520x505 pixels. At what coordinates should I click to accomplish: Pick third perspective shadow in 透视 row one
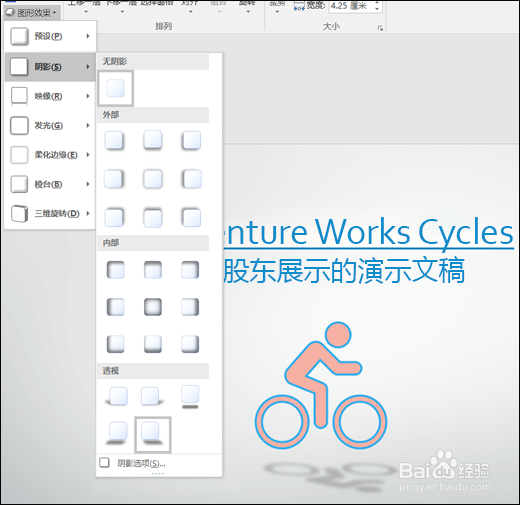coord(190,397)
